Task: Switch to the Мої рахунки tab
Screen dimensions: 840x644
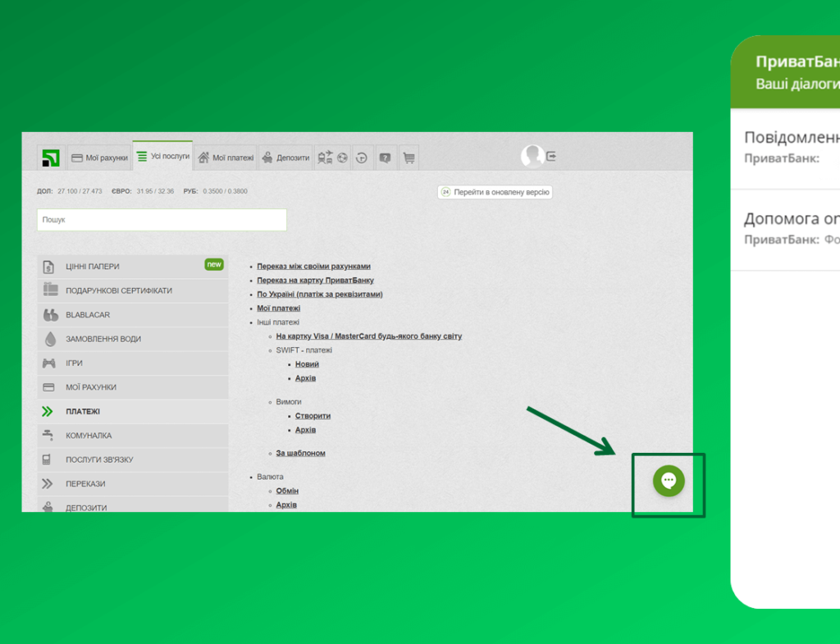Action: [x=99, y=158]
